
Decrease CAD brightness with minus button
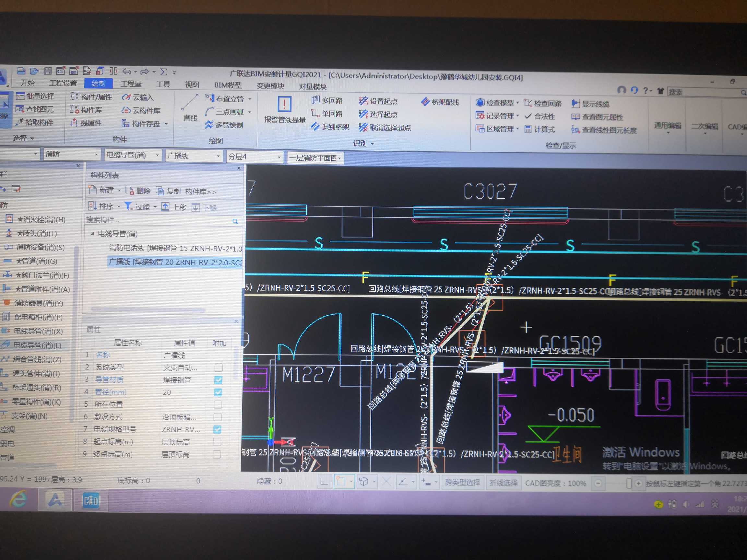click(598, 484)
